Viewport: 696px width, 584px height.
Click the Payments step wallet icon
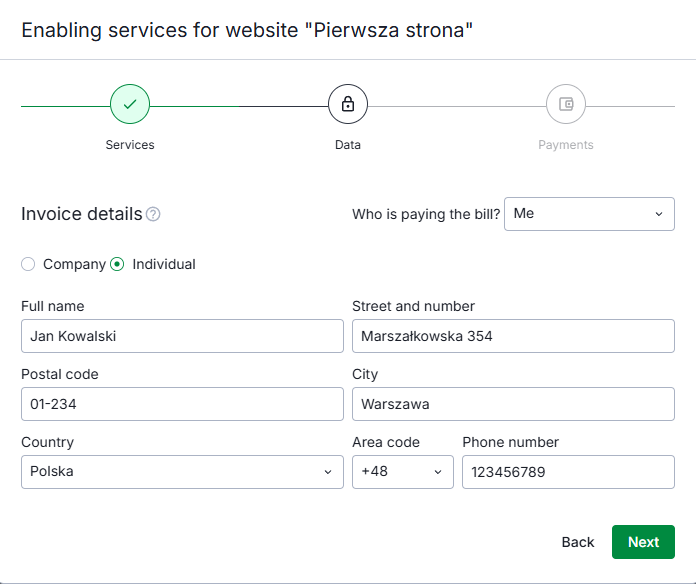(566, 104)
